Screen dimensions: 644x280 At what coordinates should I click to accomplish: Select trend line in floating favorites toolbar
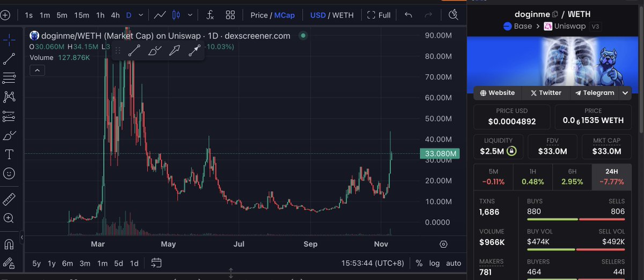click(134, 51)
